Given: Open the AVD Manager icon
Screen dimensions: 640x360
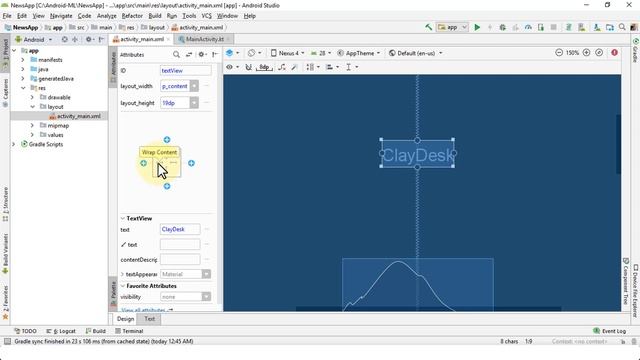Looking at the screenshot, I should click(582, 27).
